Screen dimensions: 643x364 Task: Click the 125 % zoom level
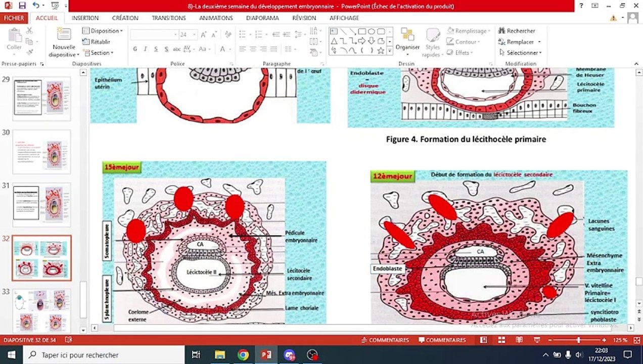point(620,340)
